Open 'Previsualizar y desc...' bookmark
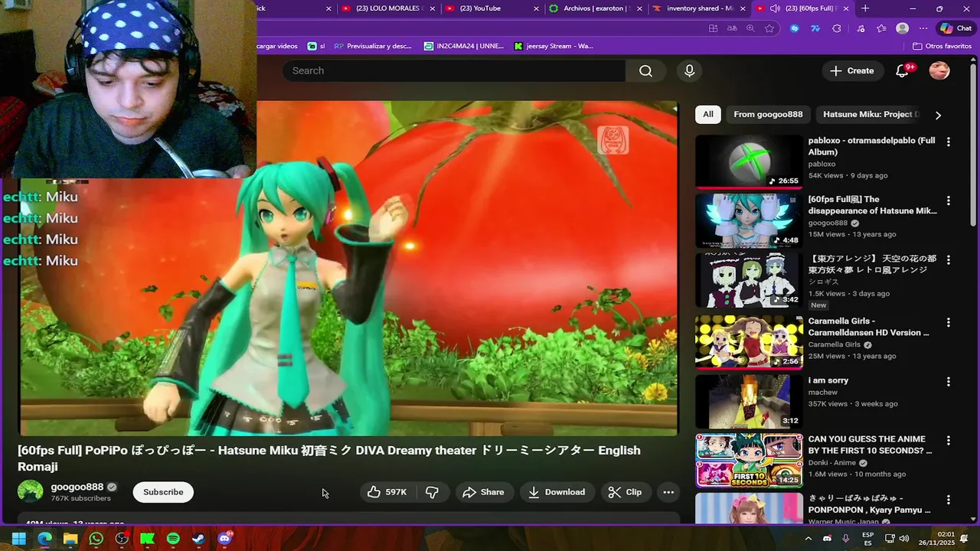The width and height of the screenshot is (980, 551). (372, 46)
